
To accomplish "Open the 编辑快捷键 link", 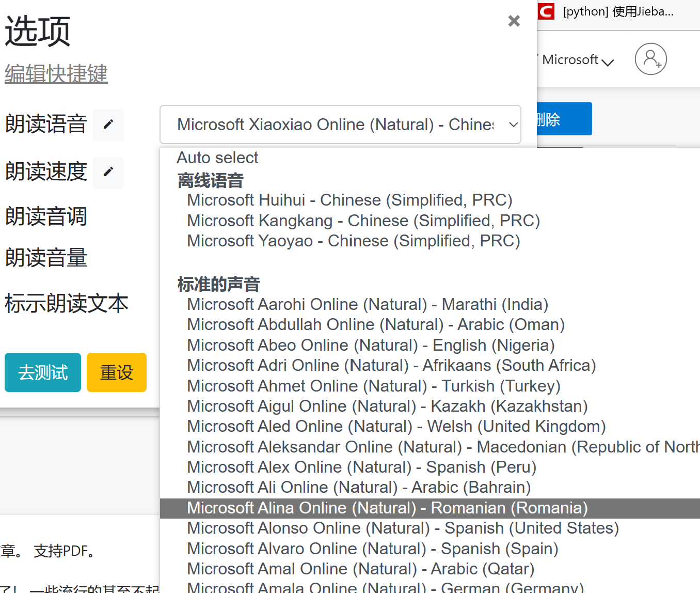I will (56, 74).
